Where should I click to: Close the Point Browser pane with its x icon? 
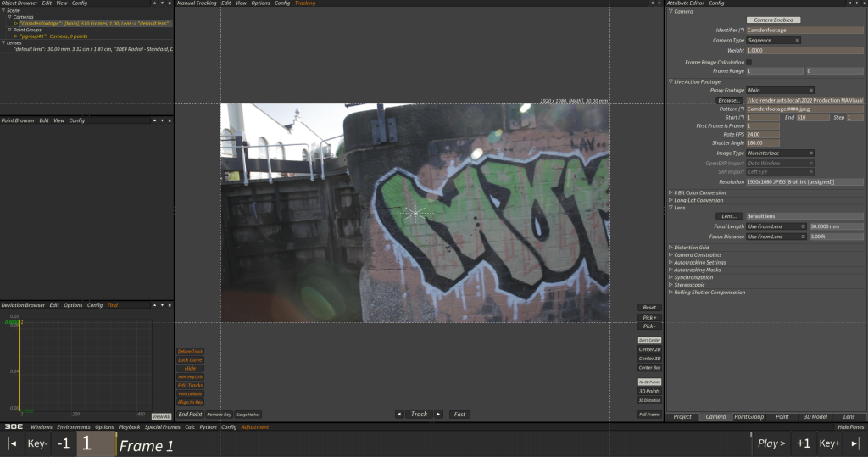(x=170, y=120)
